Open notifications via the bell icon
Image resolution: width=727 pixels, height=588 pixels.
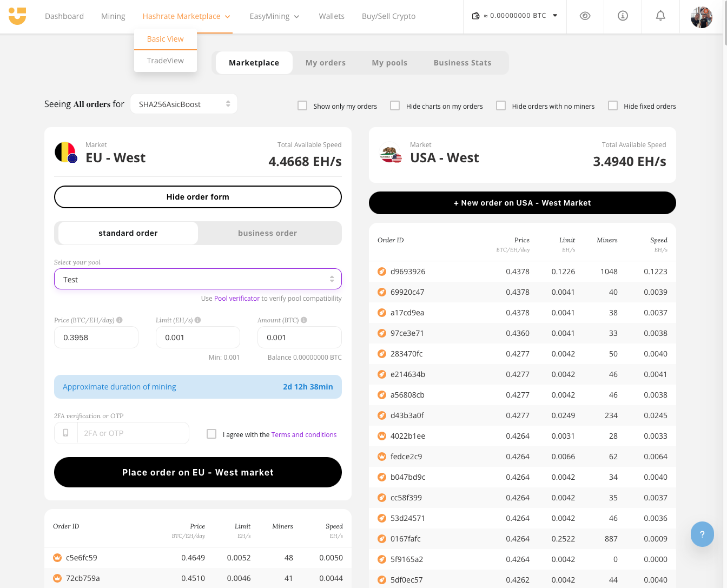tap(660, 16)
